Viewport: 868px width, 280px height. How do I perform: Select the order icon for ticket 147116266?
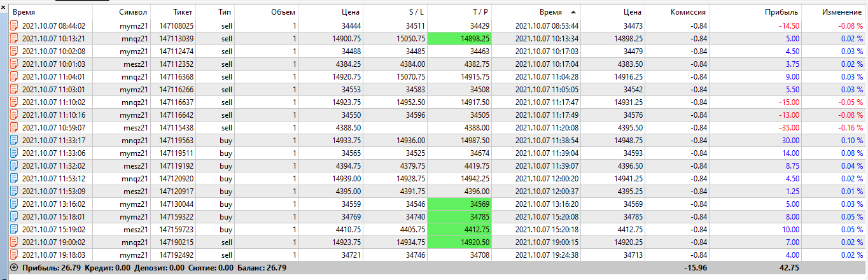[x=14, y=90]
